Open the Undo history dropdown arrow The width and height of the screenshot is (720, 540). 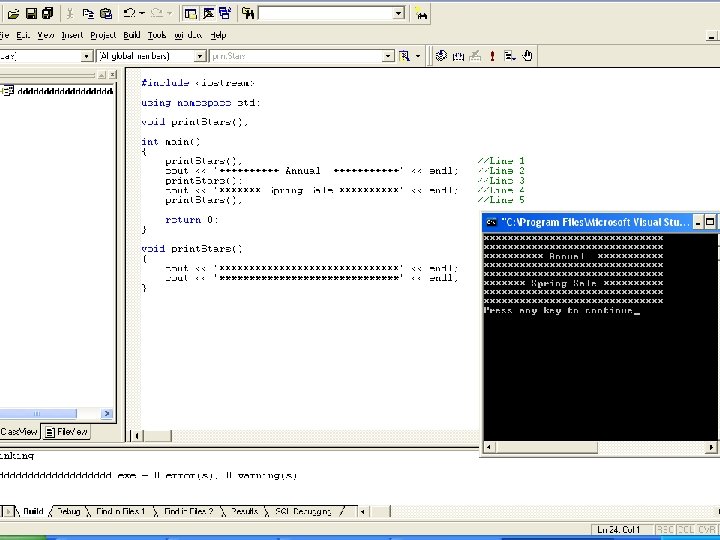[x=144, y=13]
